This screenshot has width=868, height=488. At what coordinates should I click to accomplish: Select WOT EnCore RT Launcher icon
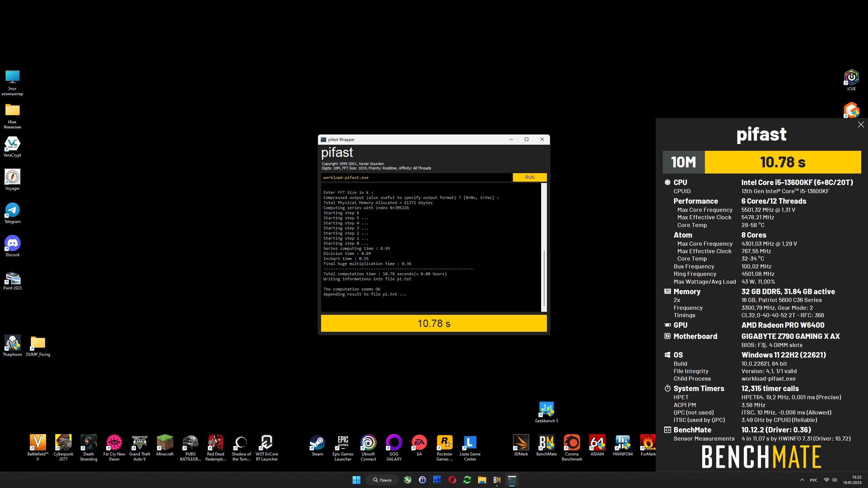coord(267,448)
